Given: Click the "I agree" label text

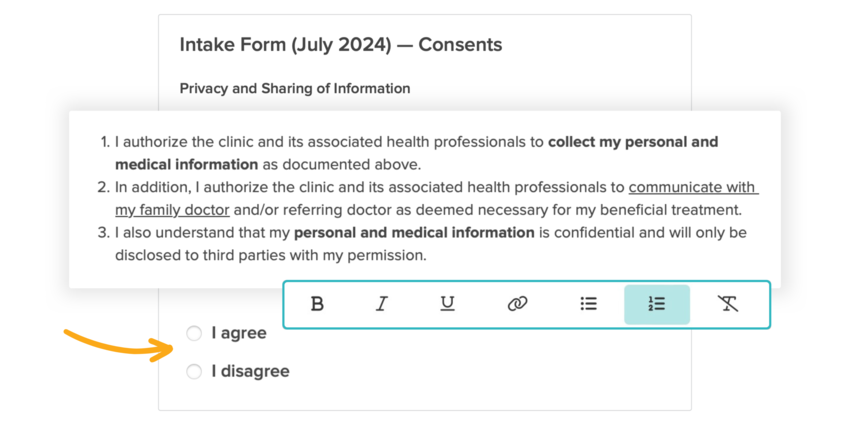Looking at the screenshot, I should point(240,333).
